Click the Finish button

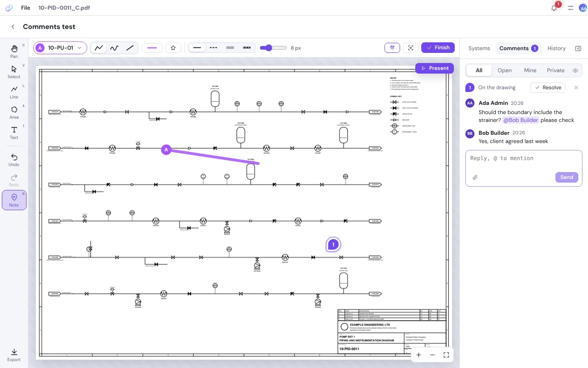pos(438,47)
